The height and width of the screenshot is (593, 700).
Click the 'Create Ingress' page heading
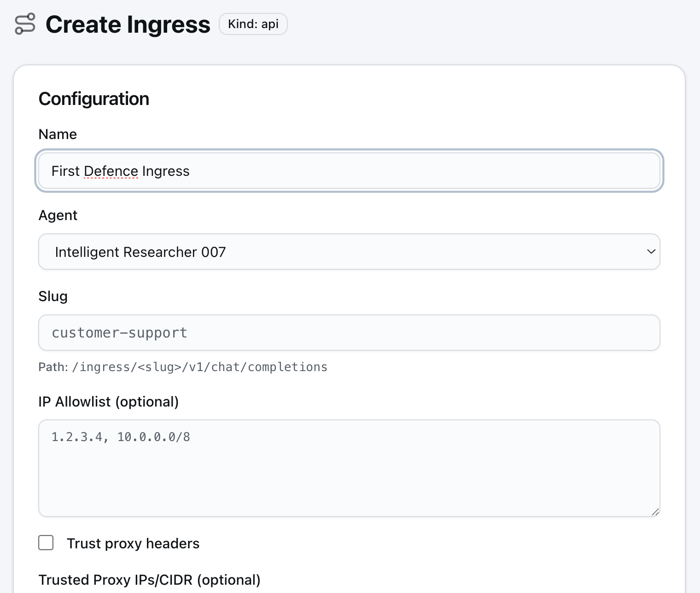(128, 24)
